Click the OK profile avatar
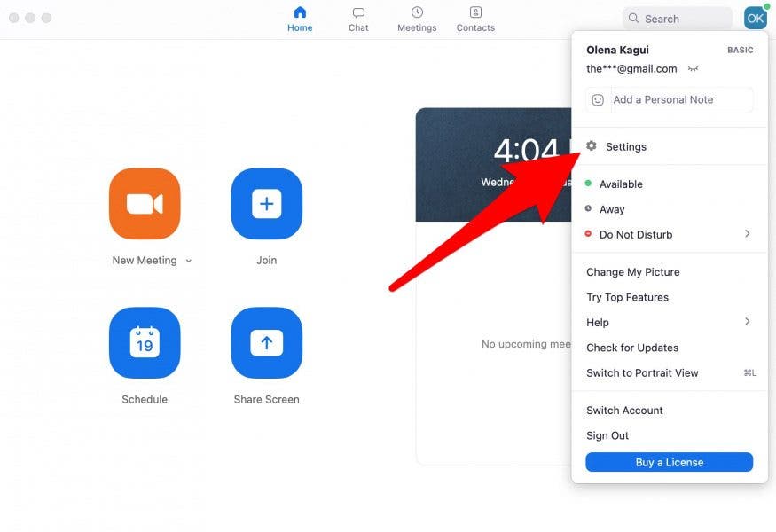The height and width of the screenshot is (532, 776). pos(755,17)
